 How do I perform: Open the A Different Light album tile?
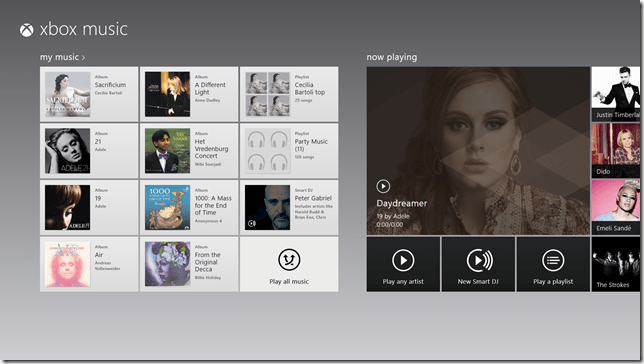189,94
